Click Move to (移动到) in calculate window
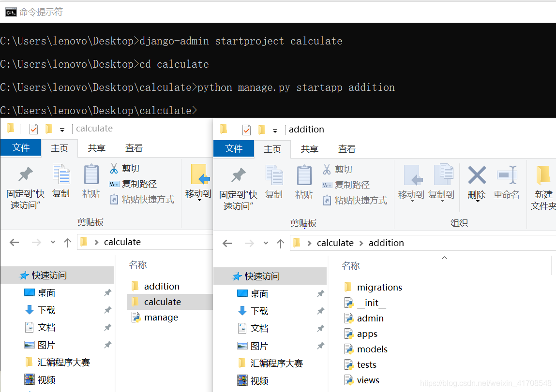The height and width of the screenshot is (392, 556). (x=198, y=183)
